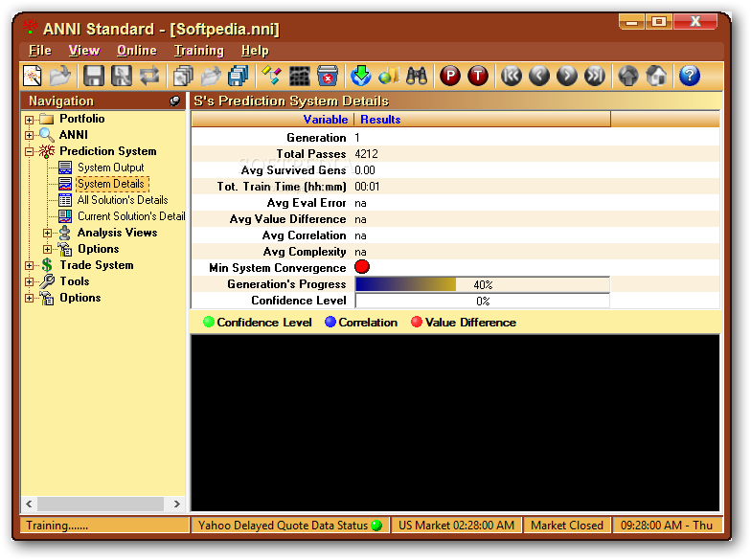Screen dimensions: 751x560
Task: Select All Solution's Details item
Action: pyautogui.click(x=123, y=200)
